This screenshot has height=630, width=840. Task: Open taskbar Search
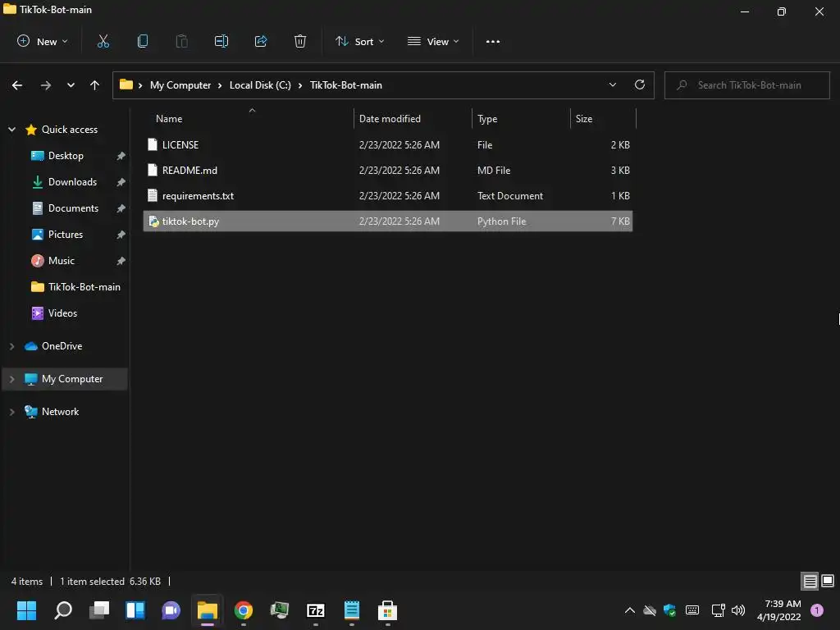point(63,610)
